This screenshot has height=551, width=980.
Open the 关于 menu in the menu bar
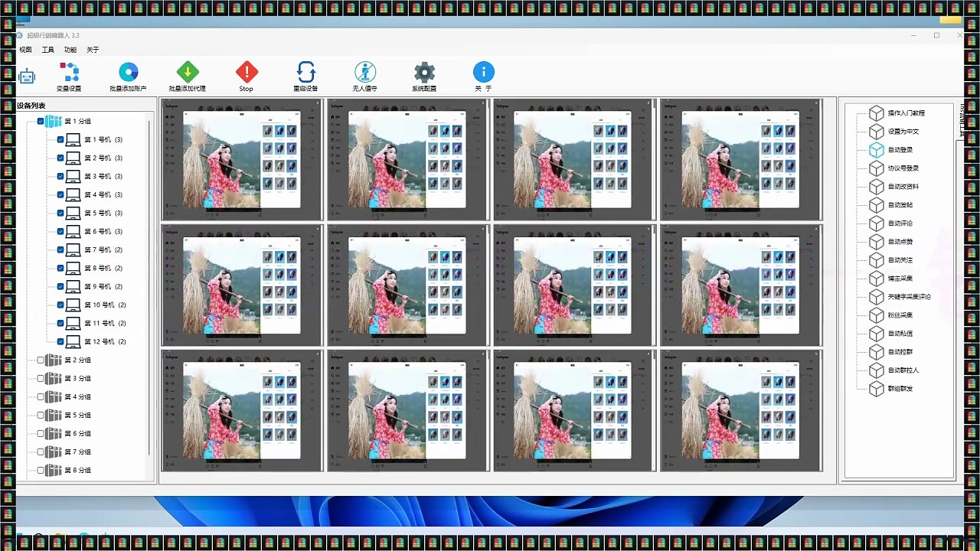(x=93, y=50)
